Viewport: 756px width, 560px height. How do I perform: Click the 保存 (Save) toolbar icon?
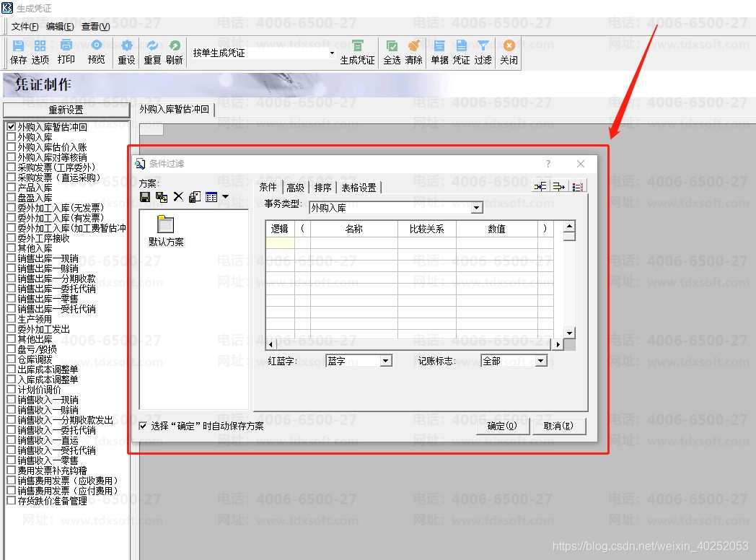pos(18,52)
